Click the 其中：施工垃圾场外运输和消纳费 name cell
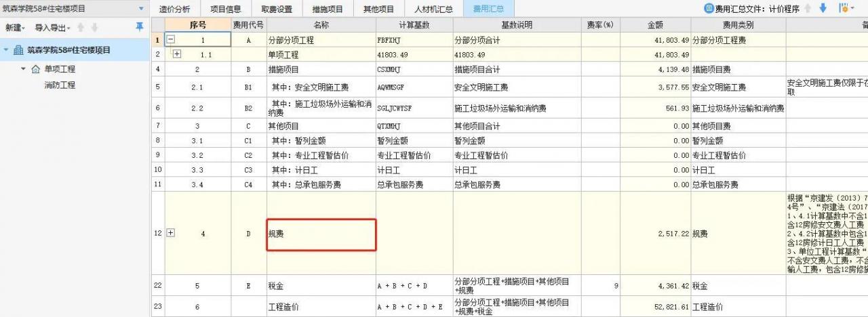Viewport: 868px width, 317px height. 321,108
